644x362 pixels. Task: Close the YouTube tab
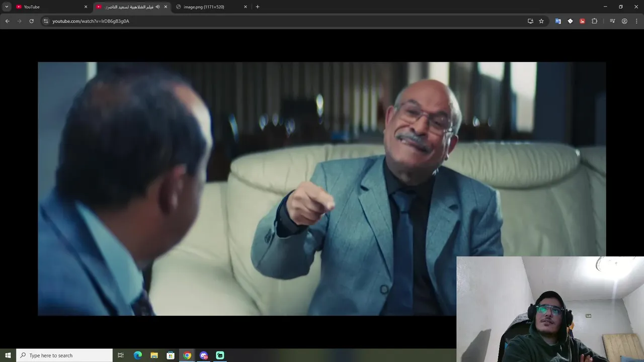click(x=86, y=7)
